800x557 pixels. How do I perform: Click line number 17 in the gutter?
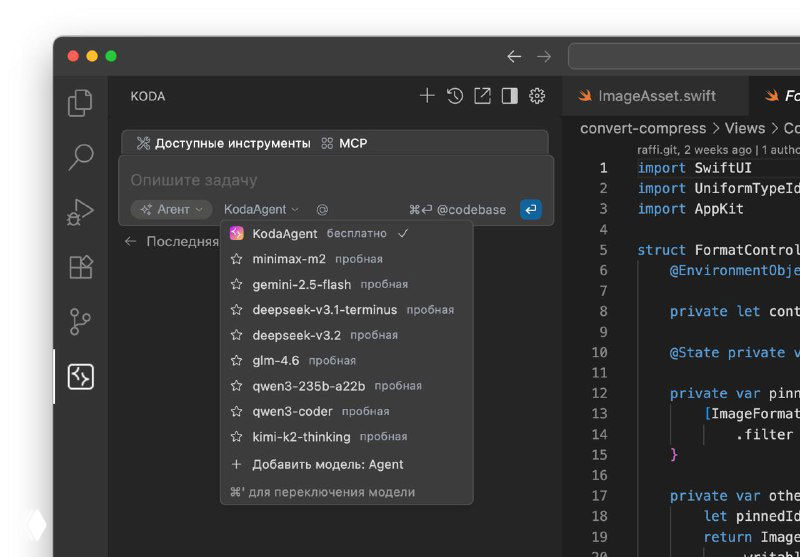point(599,495)
